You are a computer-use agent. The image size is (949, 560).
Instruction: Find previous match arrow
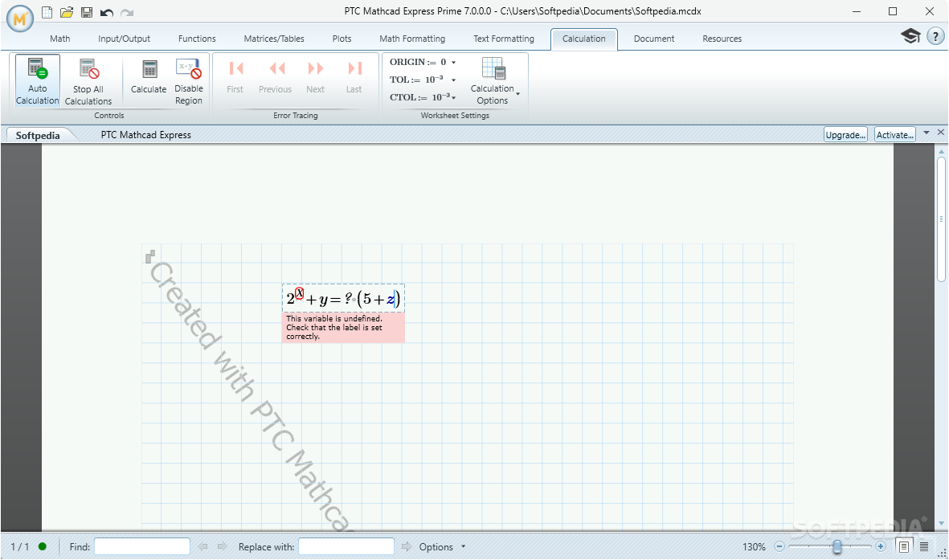tap(202, 546)
